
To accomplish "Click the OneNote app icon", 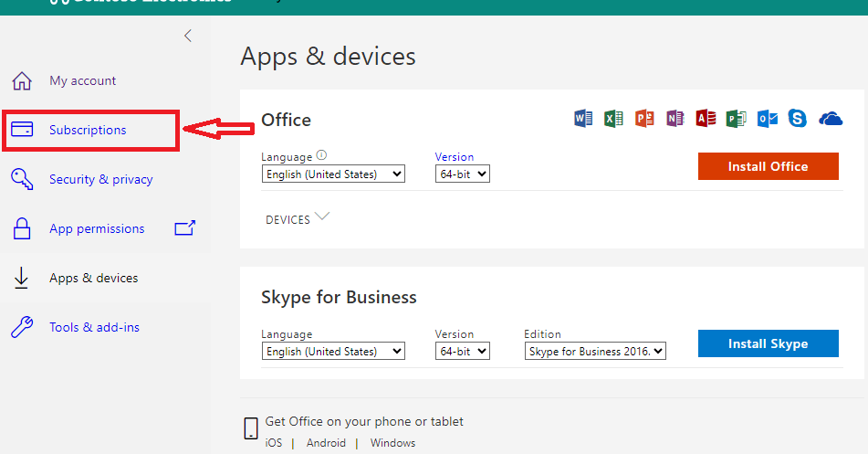I will [675, 119].
